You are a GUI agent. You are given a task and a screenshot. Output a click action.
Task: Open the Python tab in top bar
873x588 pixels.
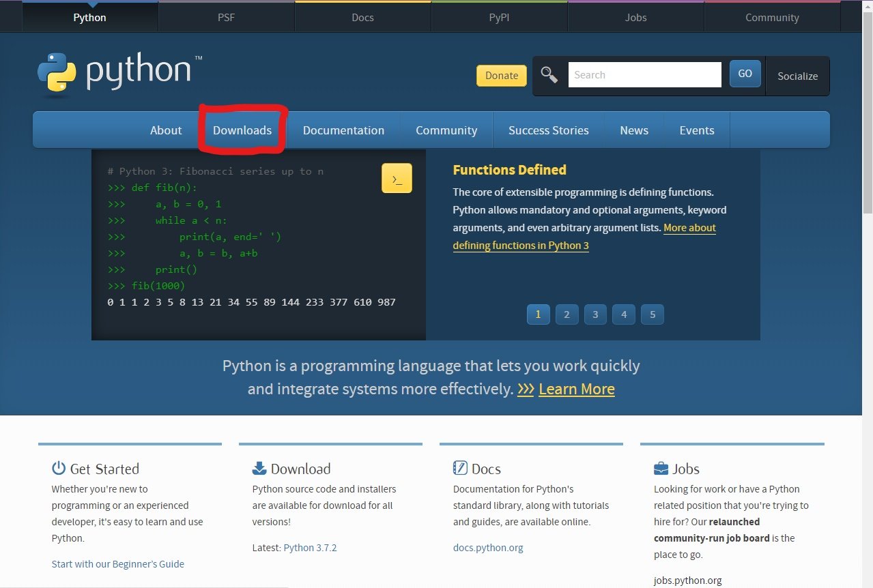90,18
